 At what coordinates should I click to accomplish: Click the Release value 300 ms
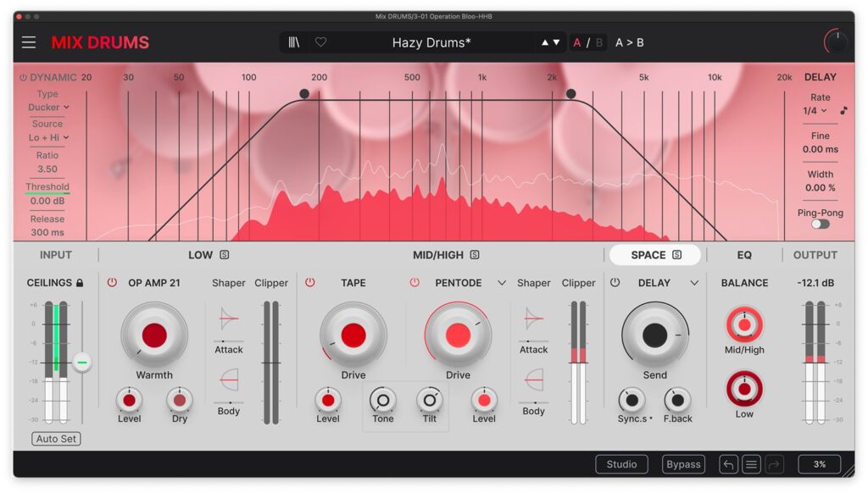(x=47, y=232)
